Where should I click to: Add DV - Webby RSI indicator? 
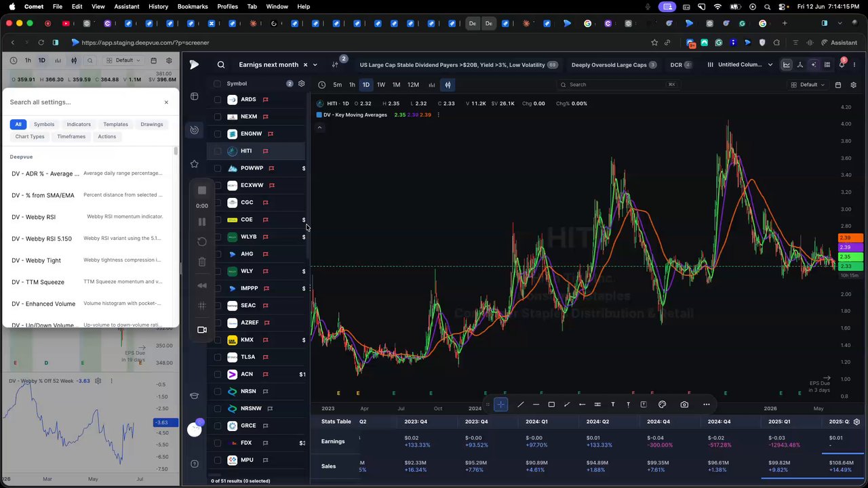point(88,217)
